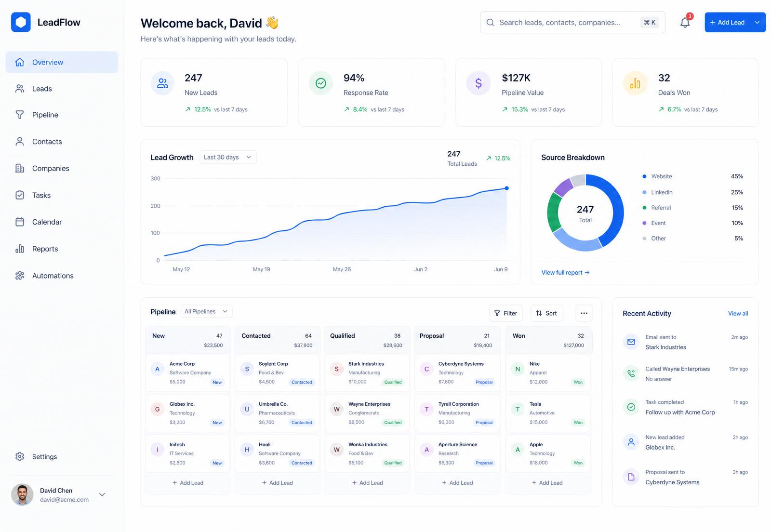Open the Apple lead card
The height and width of the screenshot is (532, 771).
(x=547, y=453)
